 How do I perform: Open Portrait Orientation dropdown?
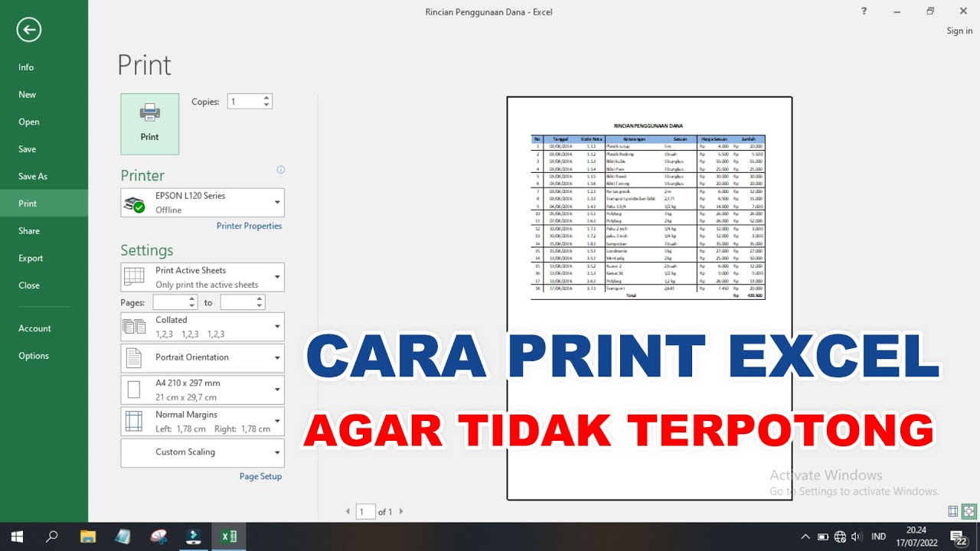tap(202, 358)
